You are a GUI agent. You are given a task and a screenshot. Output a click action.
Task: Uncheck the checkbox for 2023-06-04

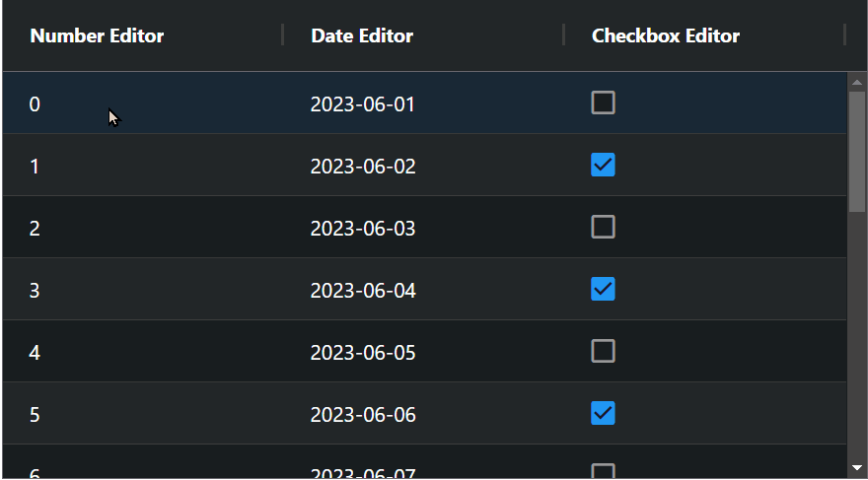(603, 289)
